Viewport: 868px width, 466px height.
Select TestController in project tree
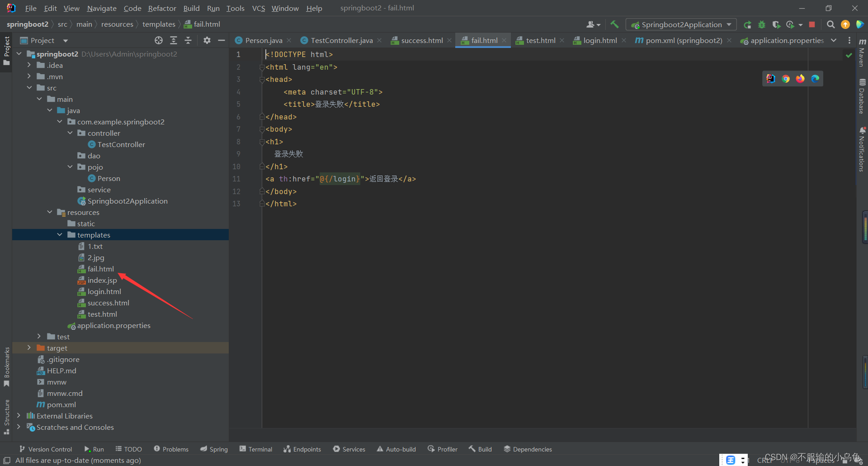pos(121,144)
